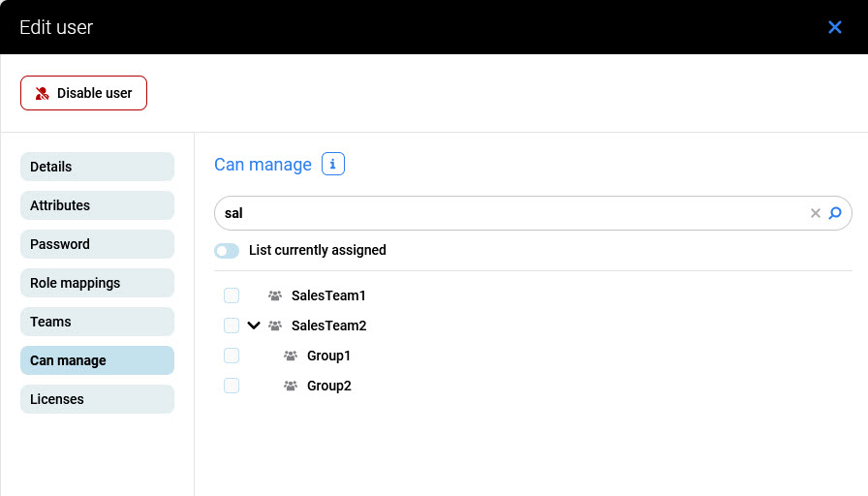868x496 pixels.
Task: Click the SalesTeam1 group icon
Action: coord(275,295)
